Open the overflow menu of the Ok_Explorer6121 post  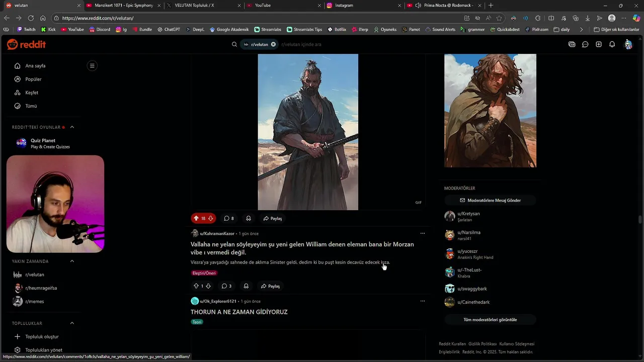coord(423,301)
